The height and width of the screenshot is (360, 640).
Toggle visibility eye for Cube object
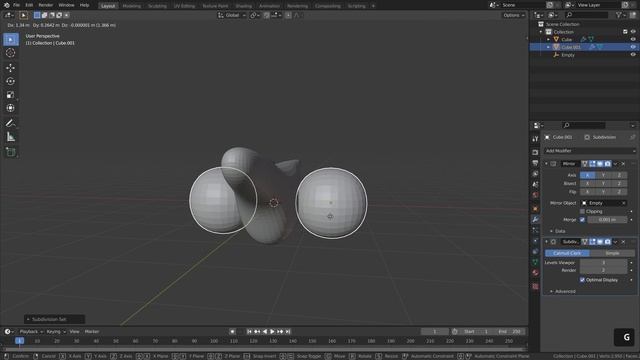tap(633, 40)
